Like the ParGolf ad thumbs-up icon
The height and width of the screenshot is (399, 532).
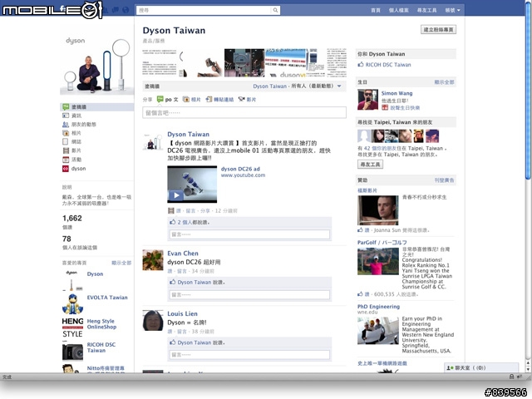(x=360, y=294)
